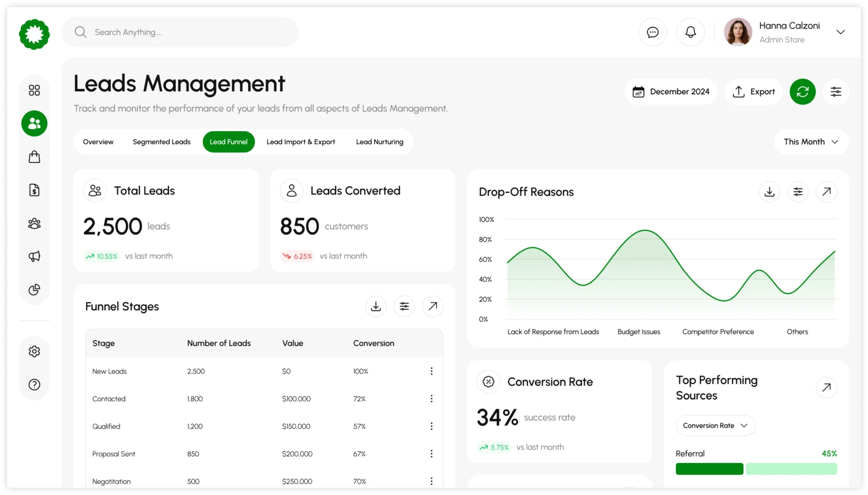Open options menu for New Leads row
Viewport: 868px width, 495px height.
pos(431,371)
